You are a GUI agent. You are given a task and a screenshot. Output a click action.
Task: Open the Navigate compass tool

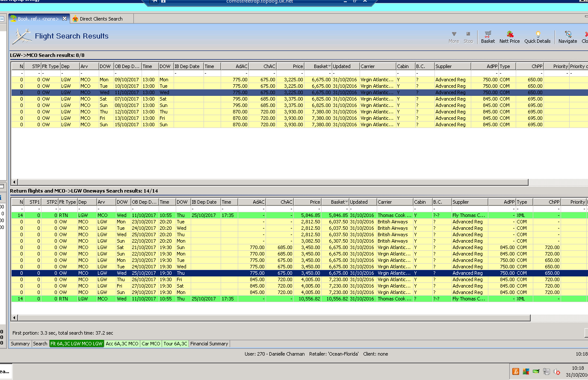567,34
